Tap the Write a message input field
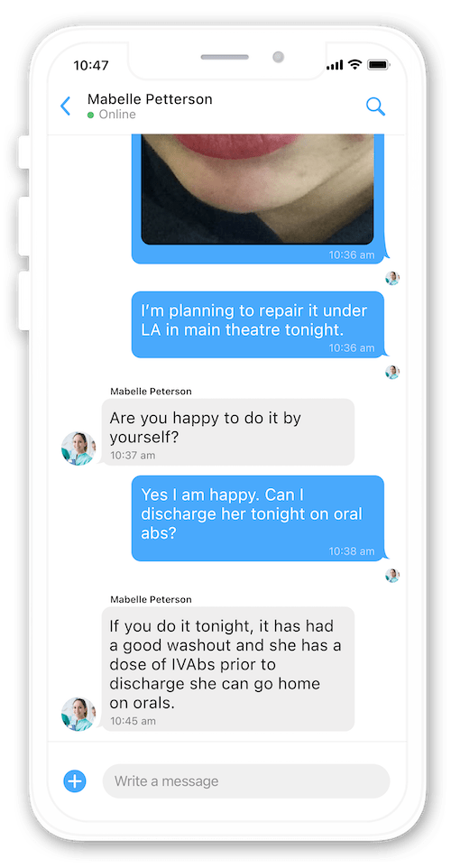 pos(246,781)
